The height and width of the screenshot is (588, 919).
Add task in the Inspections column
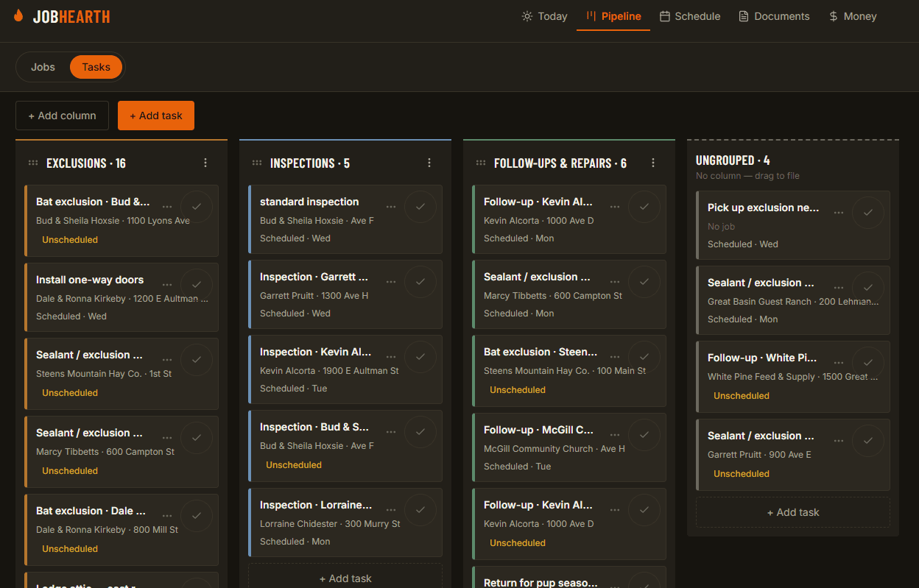[x=345, y=578]
